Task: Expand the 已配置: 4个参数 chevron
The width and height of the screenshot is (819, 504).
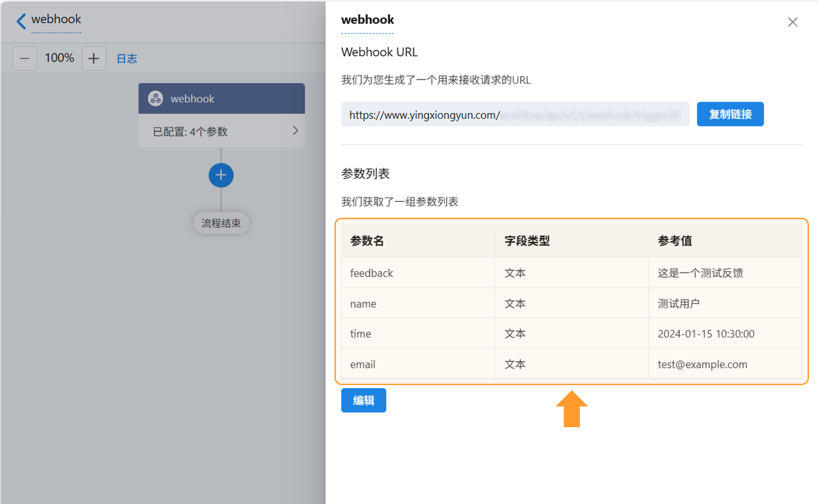Action: tap(295, 131)
